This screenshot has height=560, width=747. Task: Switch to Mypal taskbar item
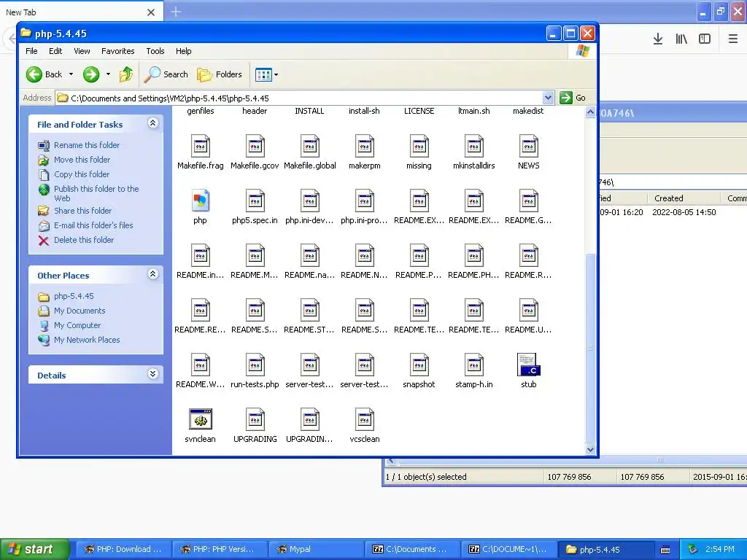[x=316, y=549]
